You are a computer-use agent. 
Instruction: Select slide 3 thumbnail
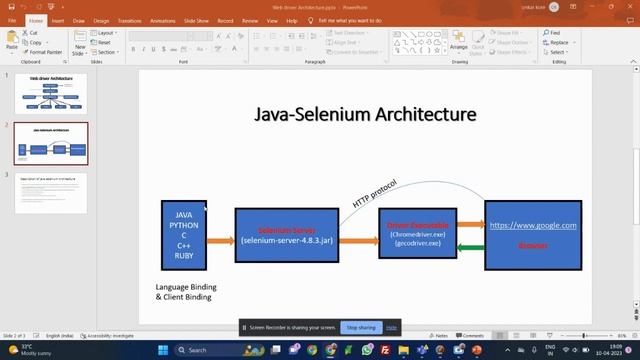point(51,193)
